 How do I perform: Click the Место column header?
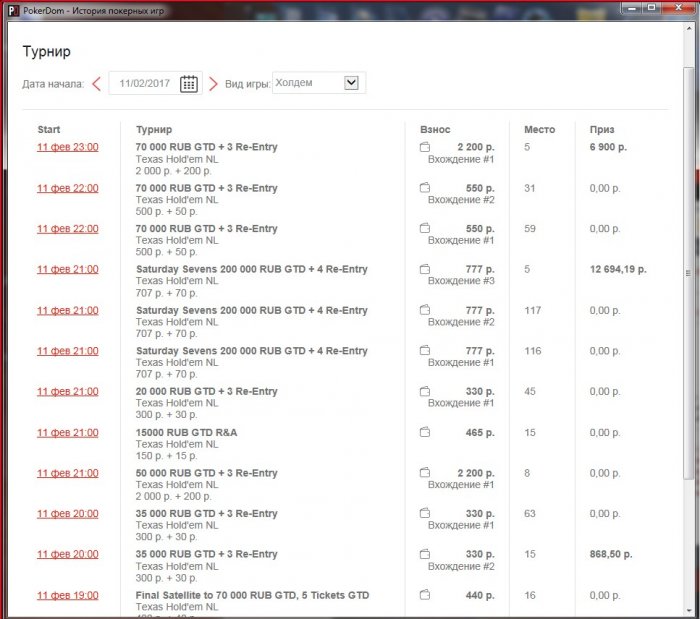click(539, 129)
